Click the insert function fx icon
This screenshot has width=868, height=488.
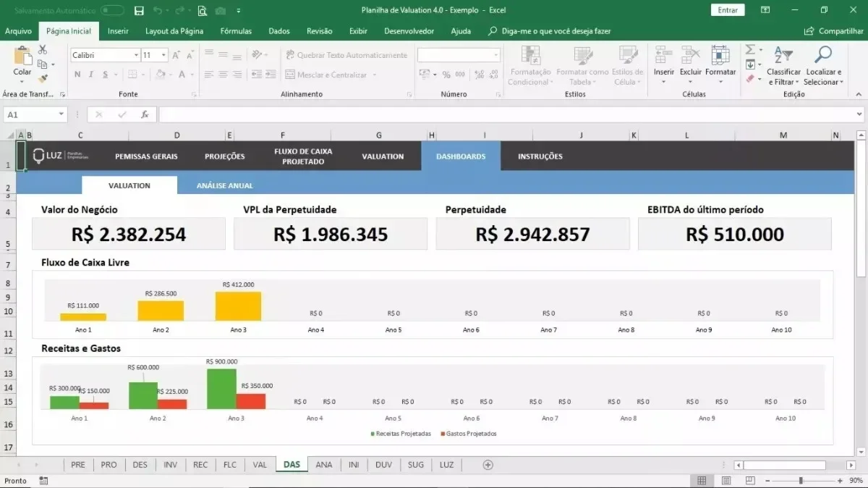click(x=145, y=114)
